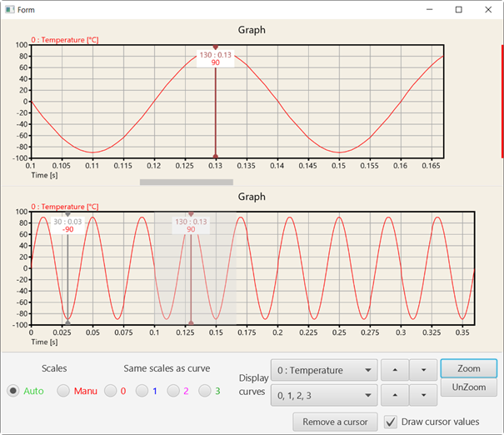Click up arrow beside Temperature dropdown

tap(395, 370)
